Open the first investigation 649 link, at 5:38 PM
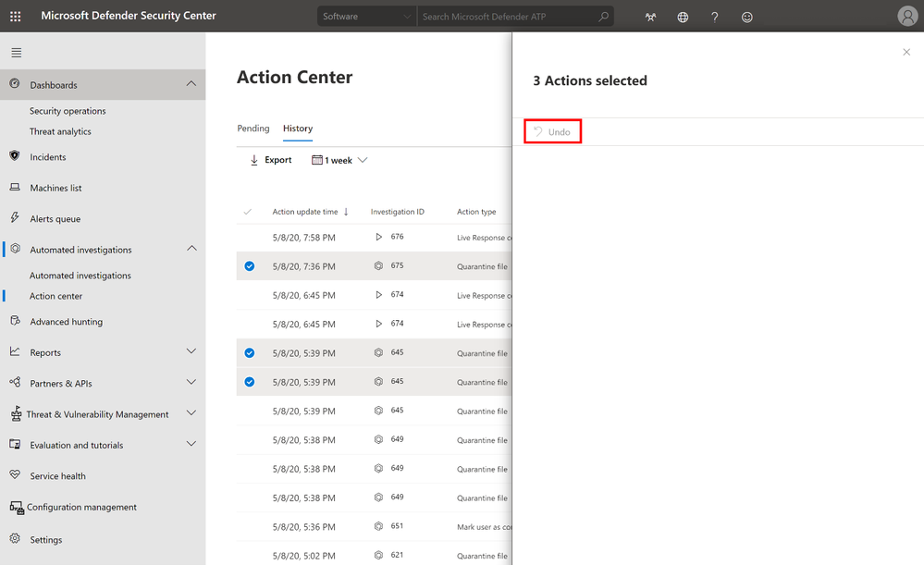 (397, 439)
